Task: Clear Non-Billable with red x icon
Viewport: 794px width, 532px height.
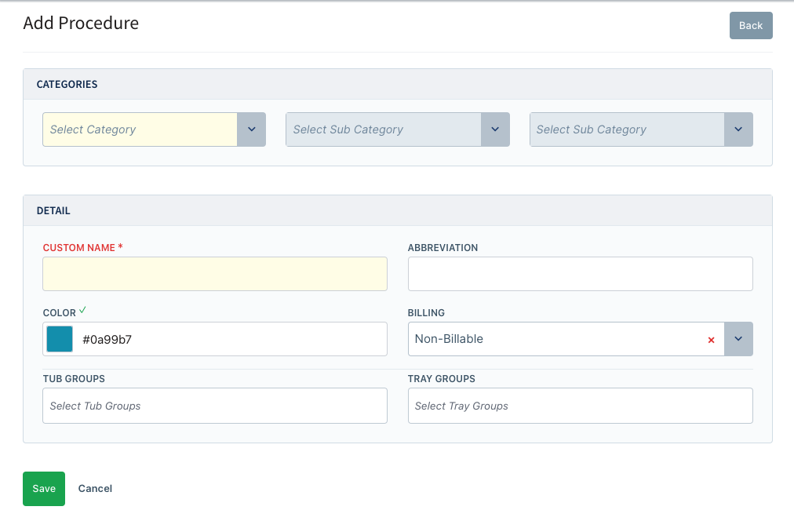Action: 711,340
